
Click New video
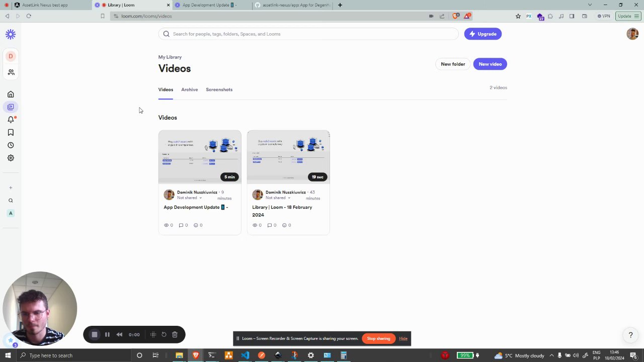click(x=490, y=64)
